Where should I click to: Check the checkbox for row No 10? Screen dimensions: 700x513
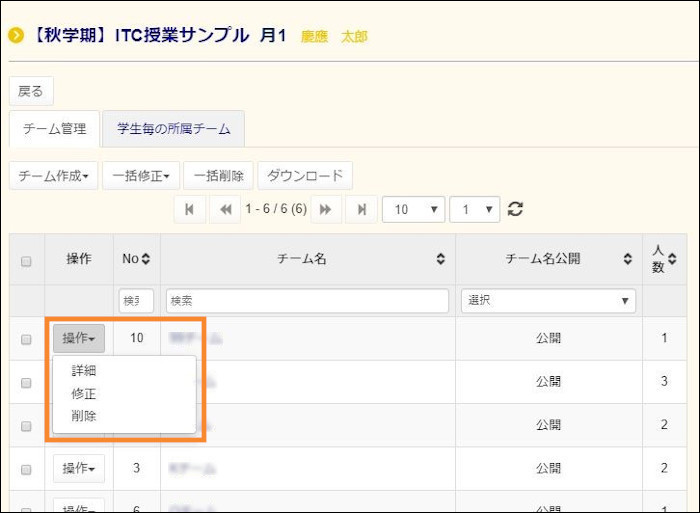(x=27, y=339)
